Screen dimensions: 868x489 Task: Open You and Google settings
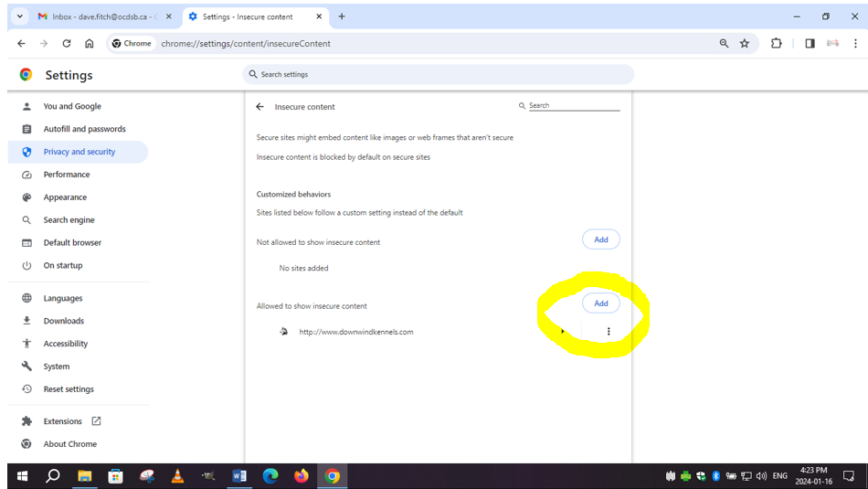[72, 106]
